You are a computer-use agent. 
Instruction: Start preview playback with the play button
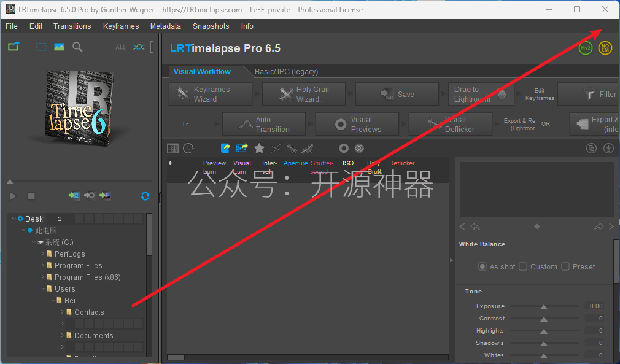(x=13, y=196)
